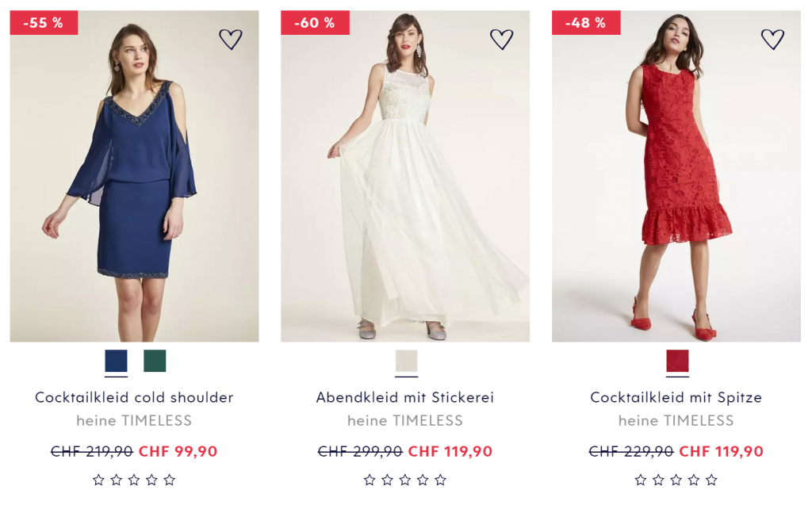Click heine TIMELESS brand under the red dress
Image resolution: width=812 pixels, height=509 pixels.
tap(676, 420)
